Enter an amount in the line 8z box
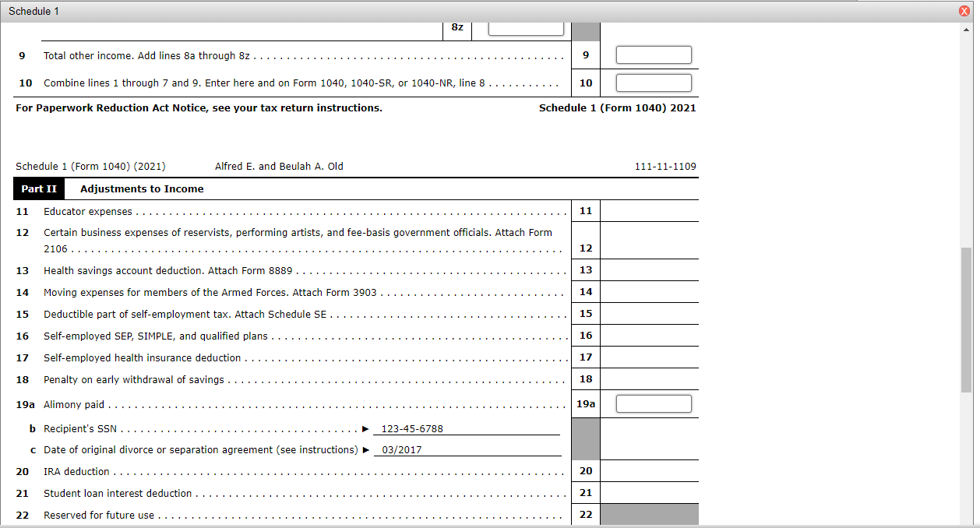Image resolution: width=980 pixels, height=528 pixels. tap(526, 28)
